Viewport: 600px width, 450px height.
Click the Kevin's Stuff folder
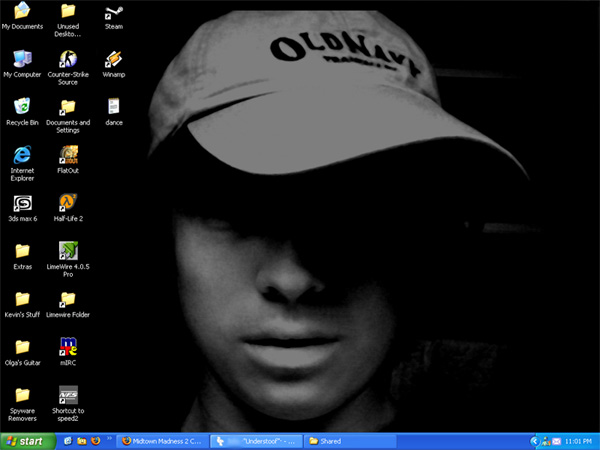pos(22,298)
